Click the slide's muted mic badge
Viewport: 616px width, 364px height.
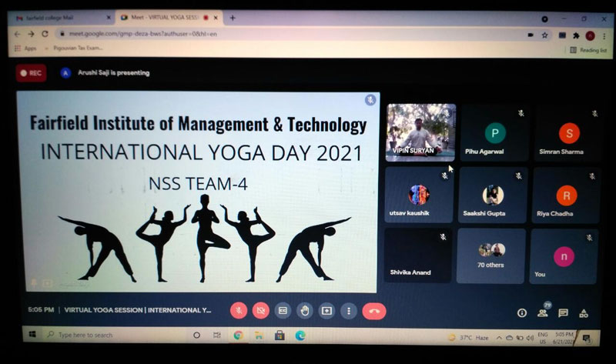point(370,100)
